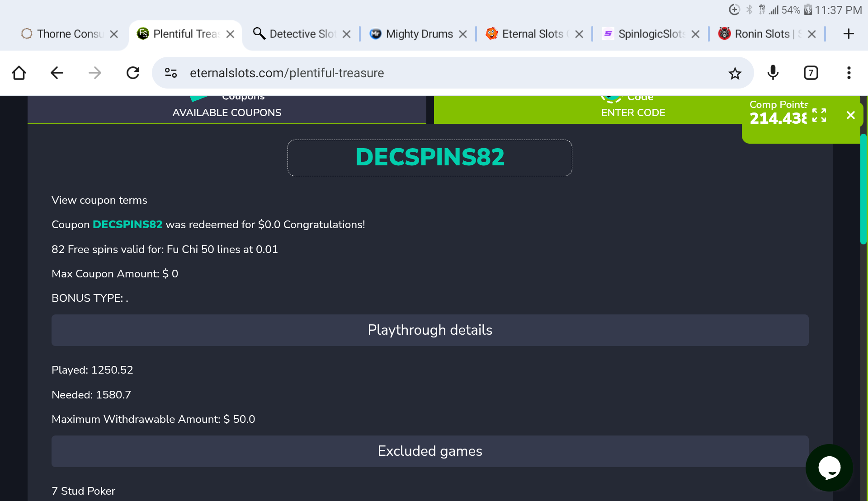Close the Comp Points widget
This screenshot has width=868, height=501.
pyautogui.click(x=850, y=115)
